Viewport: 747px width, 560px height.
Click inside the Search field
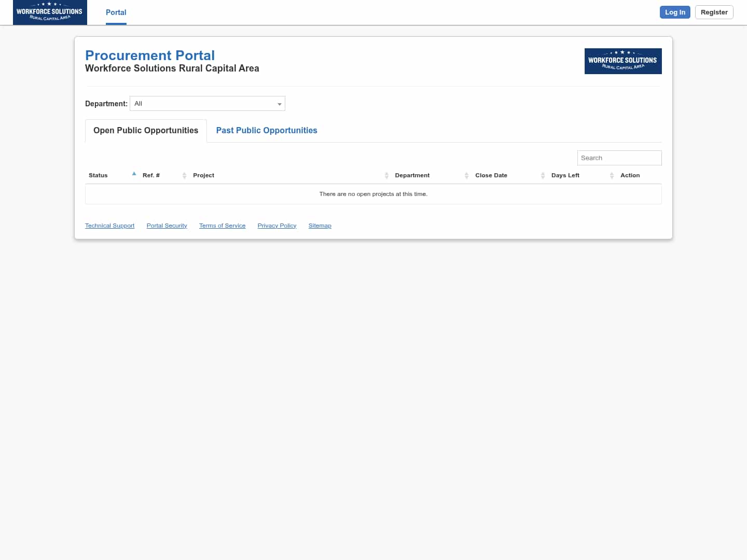[x=619, y=158]
